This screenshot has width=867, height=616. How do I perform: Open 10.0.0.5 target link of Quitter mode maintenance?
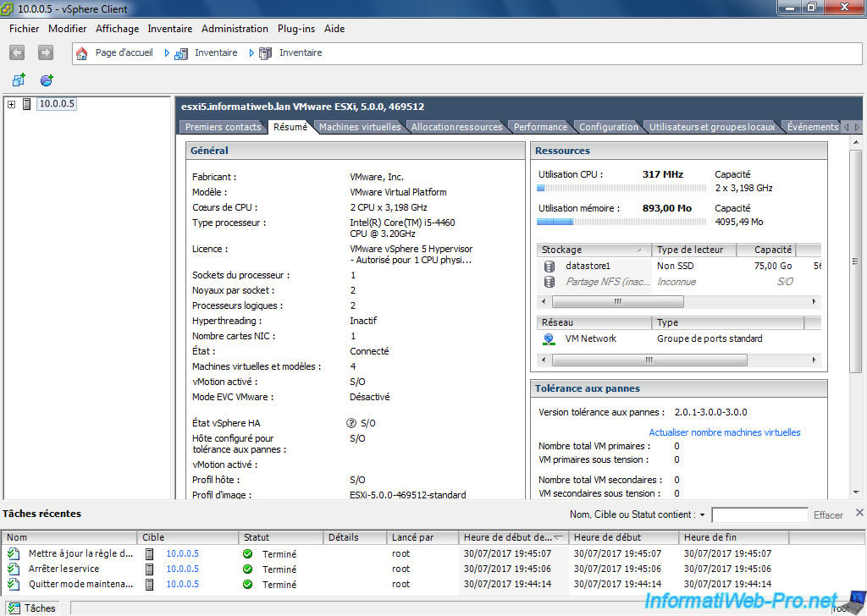tap(183, 584)
